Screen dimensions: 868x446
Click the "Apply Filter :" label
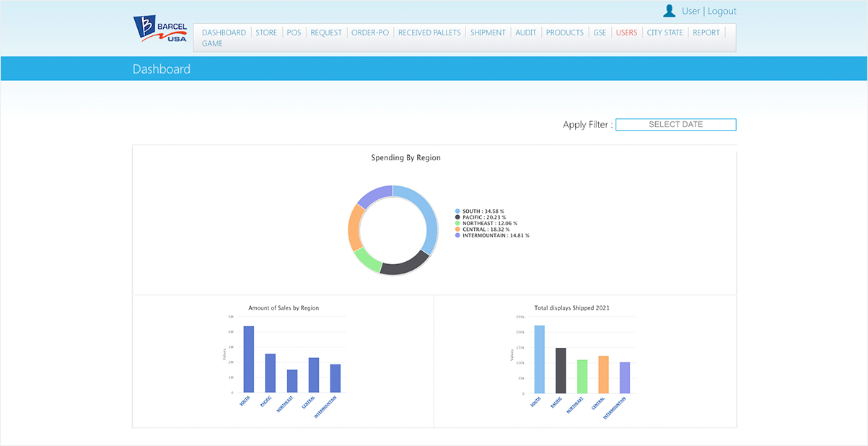(x=588, y=125)
